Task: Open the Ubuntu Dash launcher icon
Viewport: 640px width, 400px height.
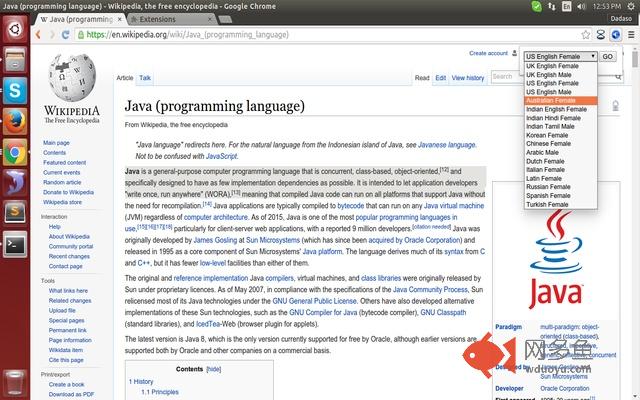Action: click(15, 29)
